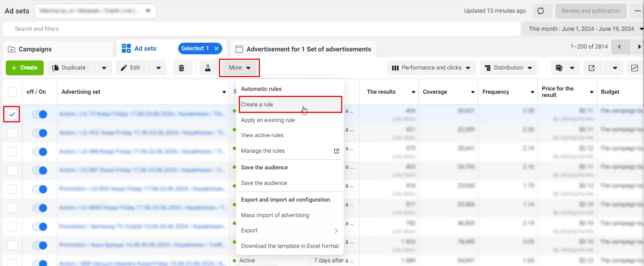644x266 pixels.
Task: Open the date range dropdown
Action: (583, 29)
